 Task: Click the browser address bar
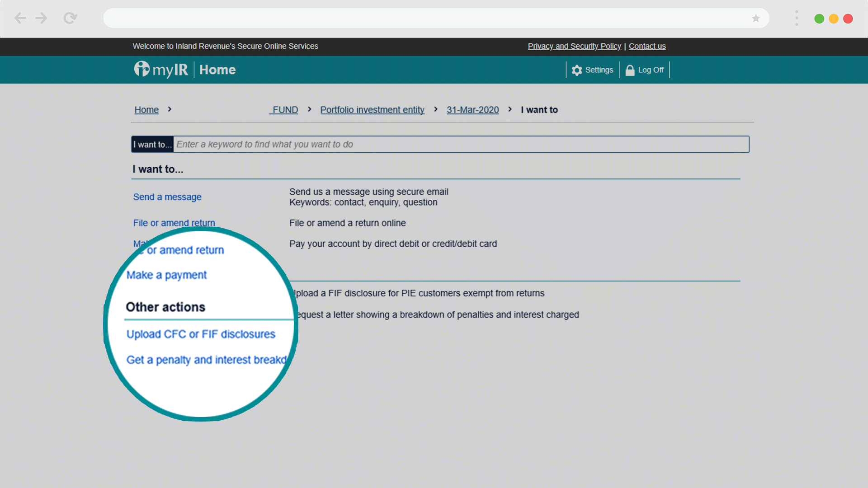click(425, 19)
